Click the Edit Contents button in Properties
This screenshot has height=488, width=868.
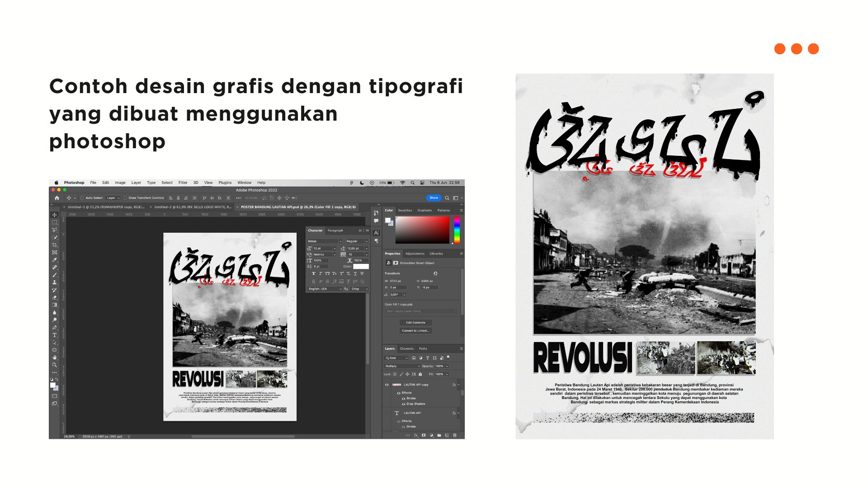coord(415,322)
